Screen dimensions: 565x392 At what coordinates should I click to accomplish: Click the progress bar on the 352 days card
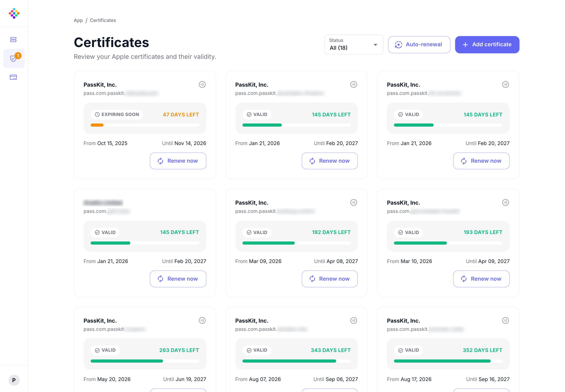point(448,361)
